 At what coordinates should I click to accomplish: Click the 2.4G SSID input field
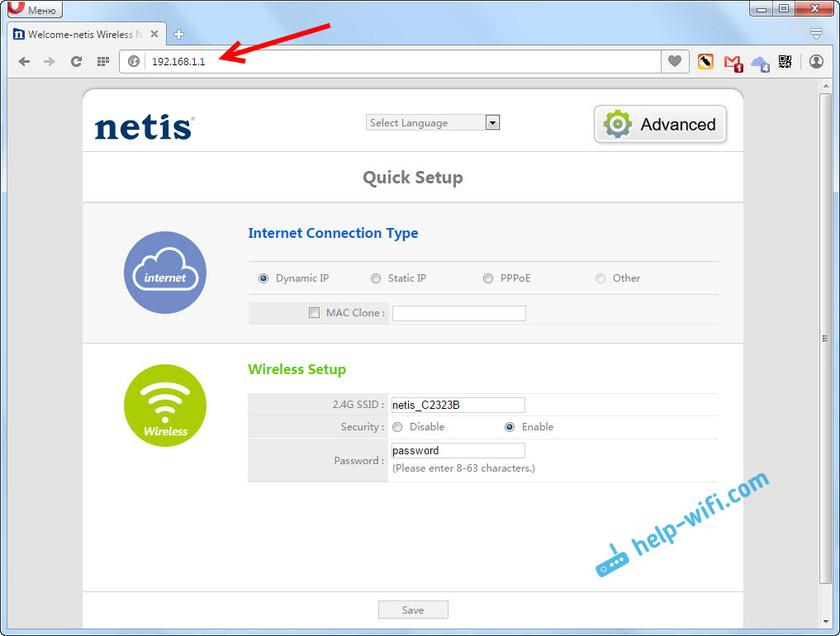[458, 405]
